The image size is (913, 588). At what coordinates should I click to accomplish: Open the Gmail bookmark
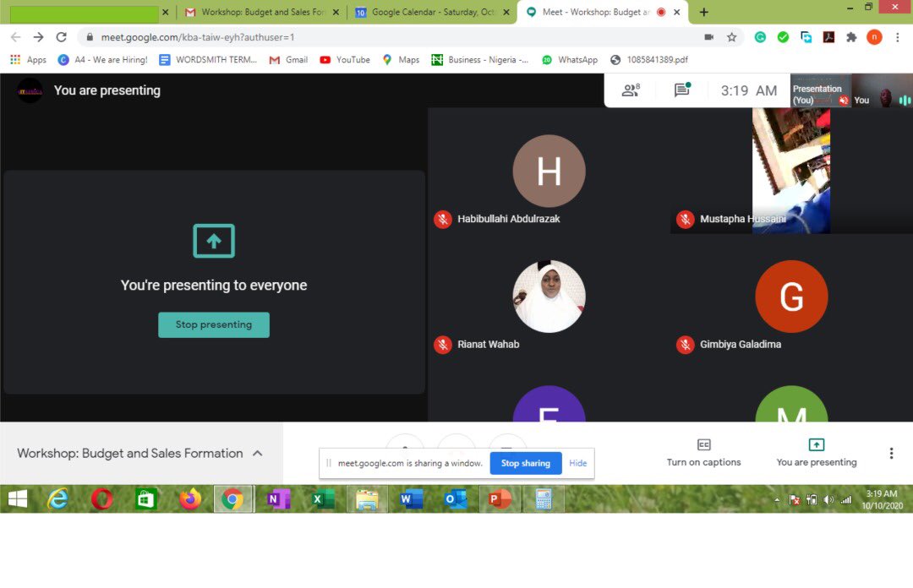click(x=288, y=60)
